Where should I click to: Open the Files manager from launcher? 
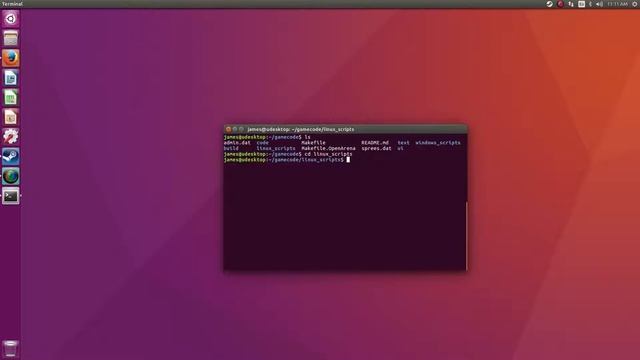[x=11, y=38]
